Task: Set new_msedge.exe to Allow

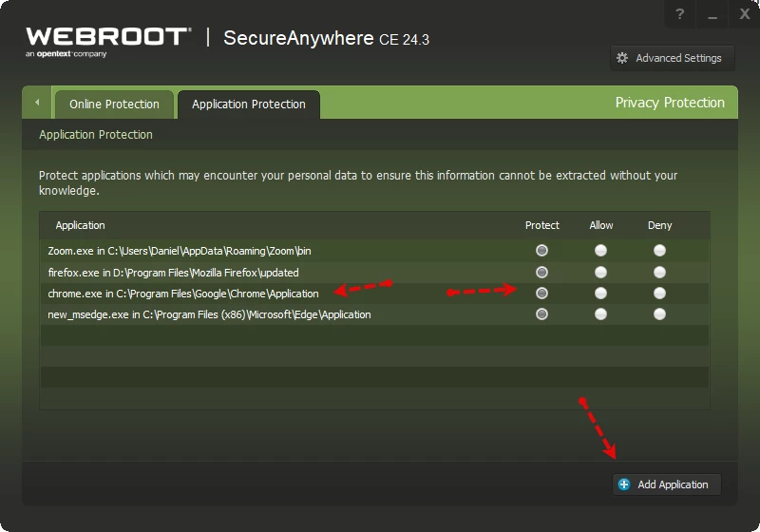Action: coord(600,314)
